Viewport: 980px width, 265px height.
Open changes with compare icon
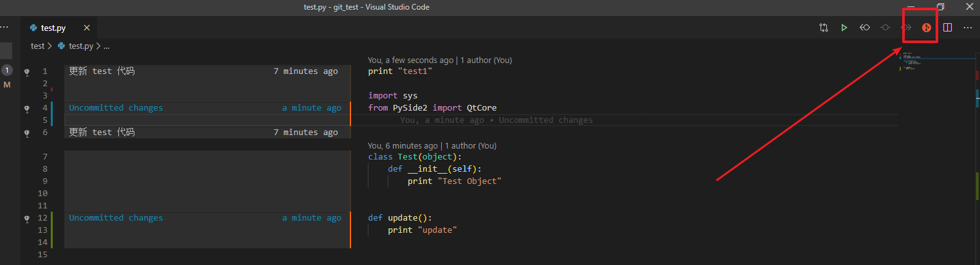(x=824, y=28)
